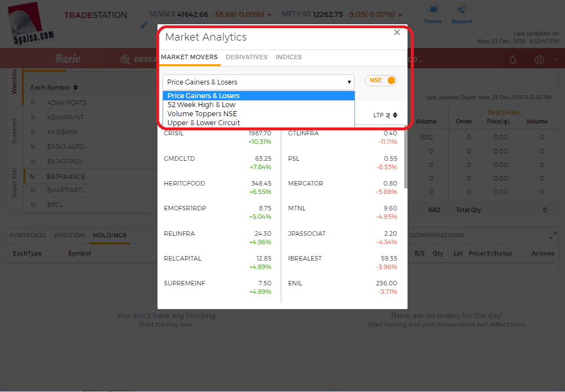Click the NIFTY 50 value 12262.75
The image size is (565, 392).
click(327, 15)
